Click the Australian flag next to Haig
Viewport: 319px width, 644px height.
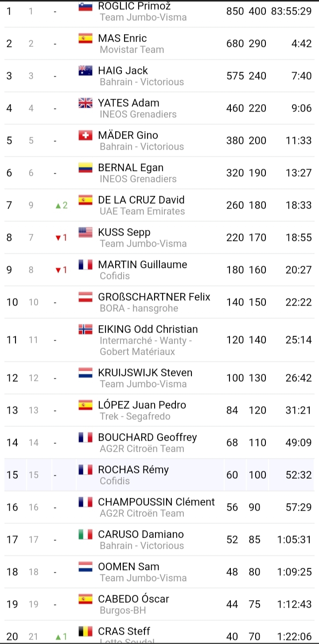(85, 70)
